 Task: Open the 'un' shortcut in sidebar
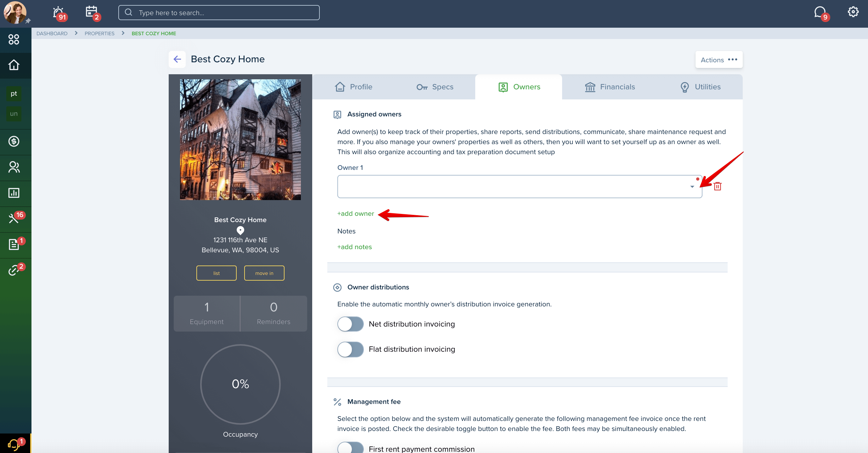click(14, 114)
